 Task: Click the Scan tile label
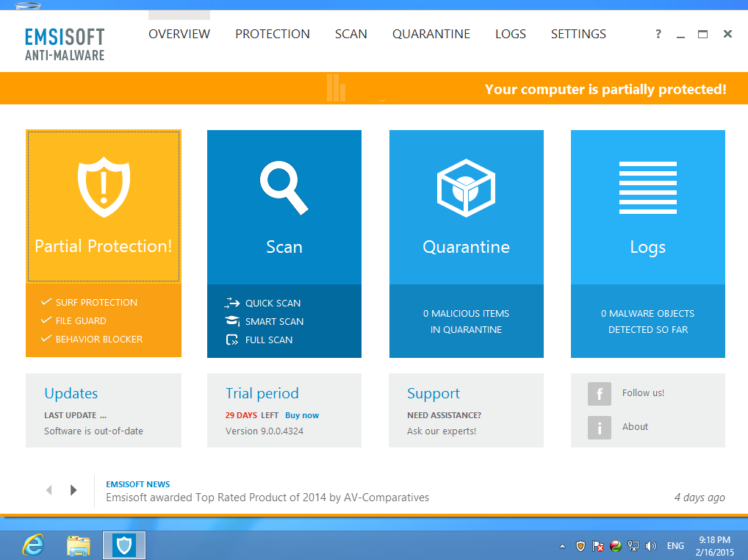(284, 247)
